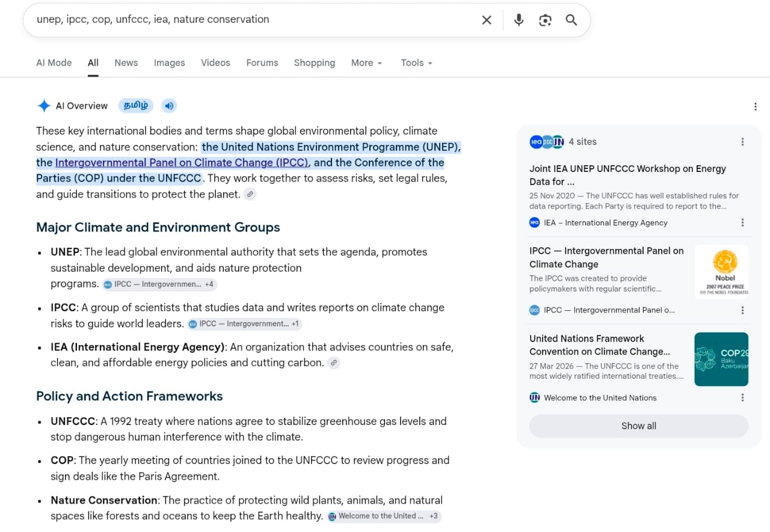The width and height of the screenshot is (770, 532).
Task: Click link icon after intro paragraph
Action: (250, 194)
